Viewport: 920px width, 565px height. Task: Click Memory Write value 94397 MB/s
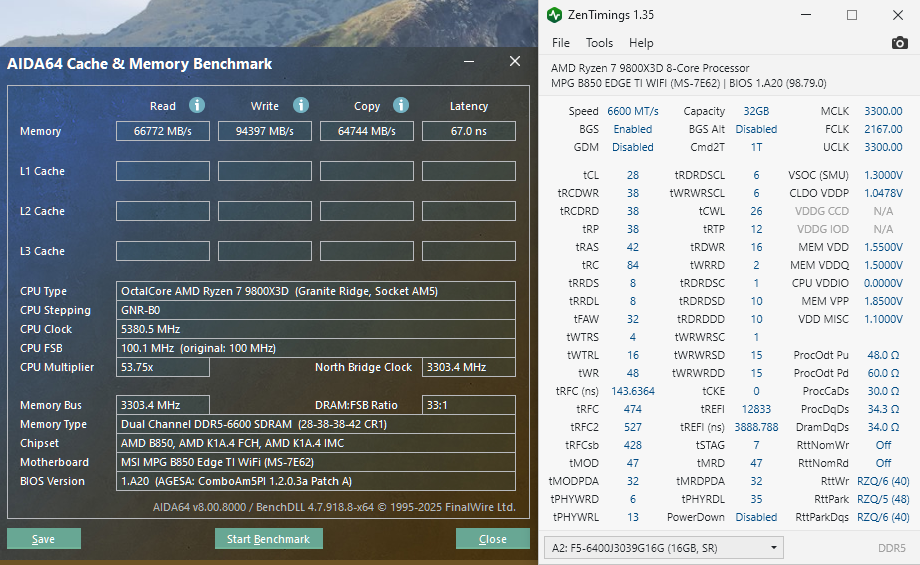point(265,131)
